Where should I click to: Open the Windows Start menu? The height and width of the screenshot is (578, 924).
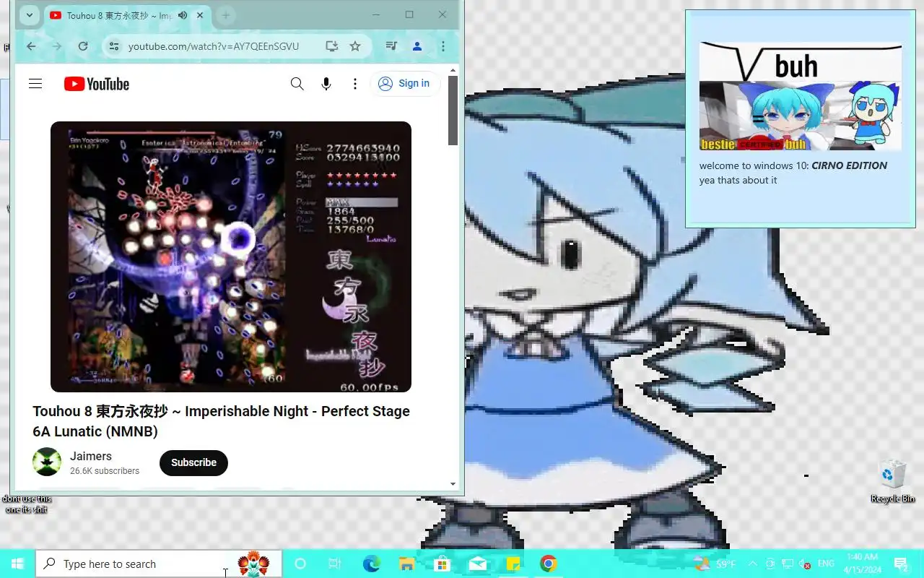point(17,564)
